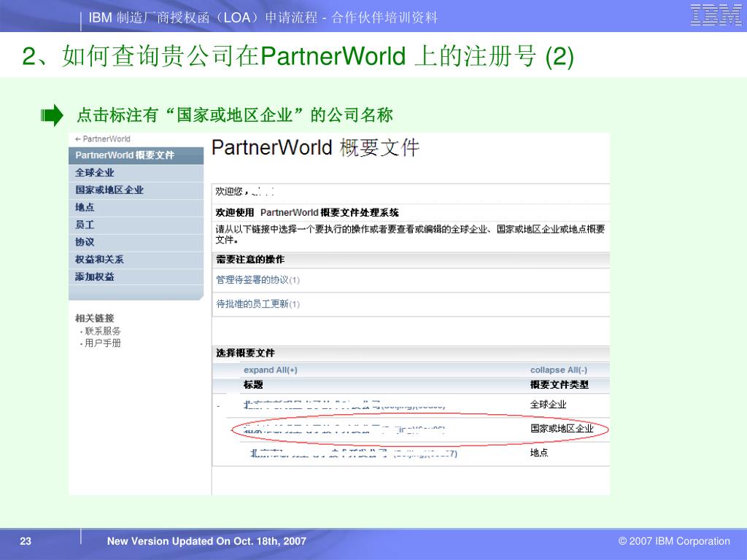Go back via the ← PartnerWorld link
The image size is (747, 560).
tap(103, 139)
